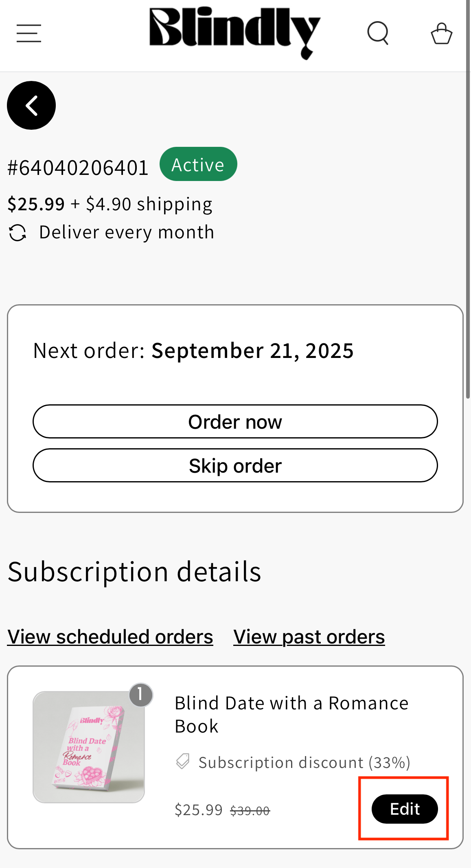Open the hamburger navigation menu

(29, 33)
